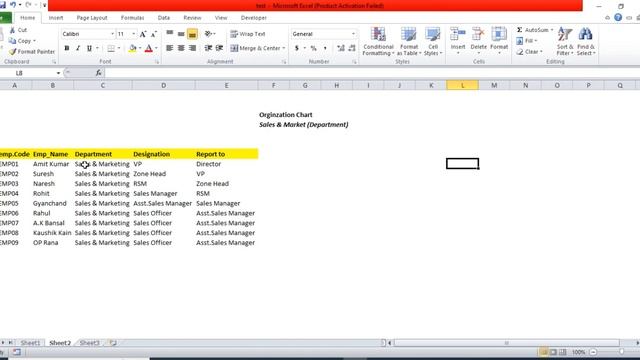
Task: Click Merge & Center button
Action: pyautogui.click(x=255, y=48)
